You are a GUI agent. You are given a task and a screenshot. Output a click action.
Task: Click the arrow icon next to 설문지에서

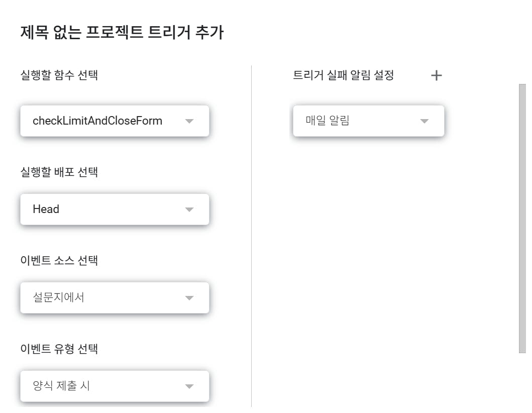pyautogui.click(x=189, y=298)
